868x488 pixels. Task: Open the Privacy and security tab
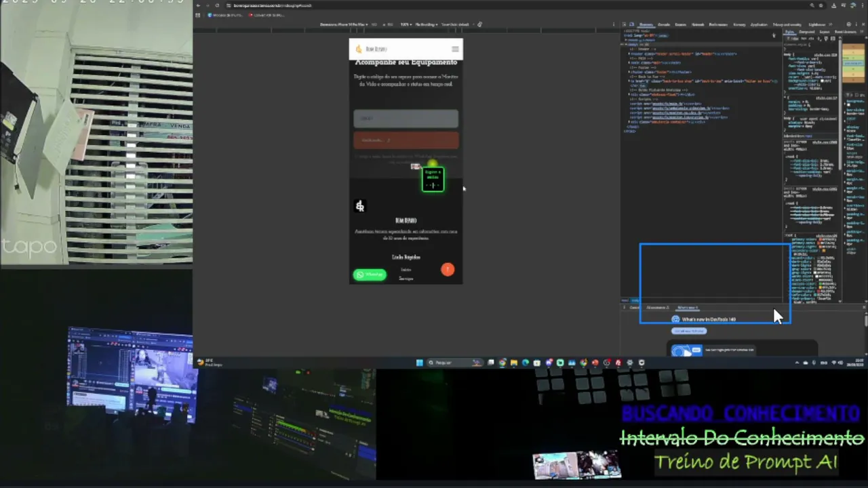pos(787,24)
